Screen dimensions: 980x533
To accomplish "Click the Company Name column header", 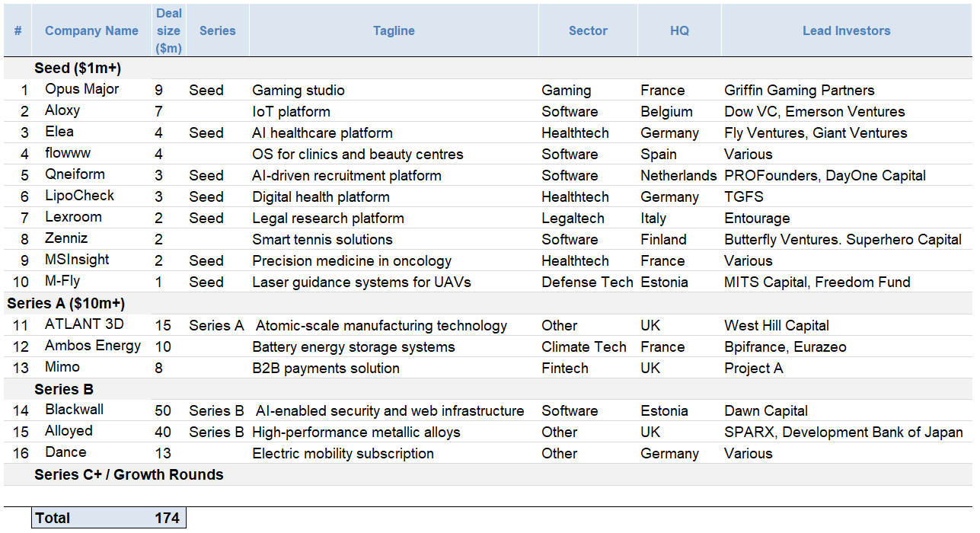I will click(x=91, y=30).
